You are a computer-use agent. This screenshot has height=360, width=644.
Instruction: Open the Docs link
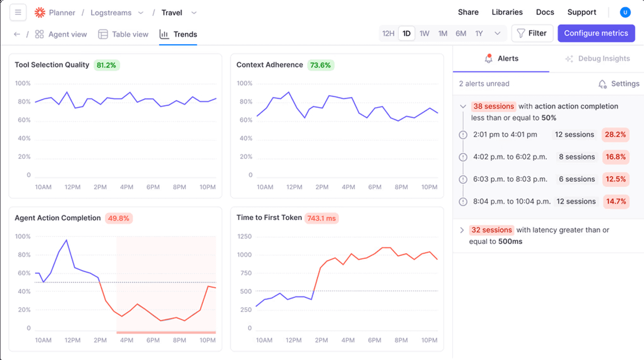pyautogui.click(x=545, y=12)
